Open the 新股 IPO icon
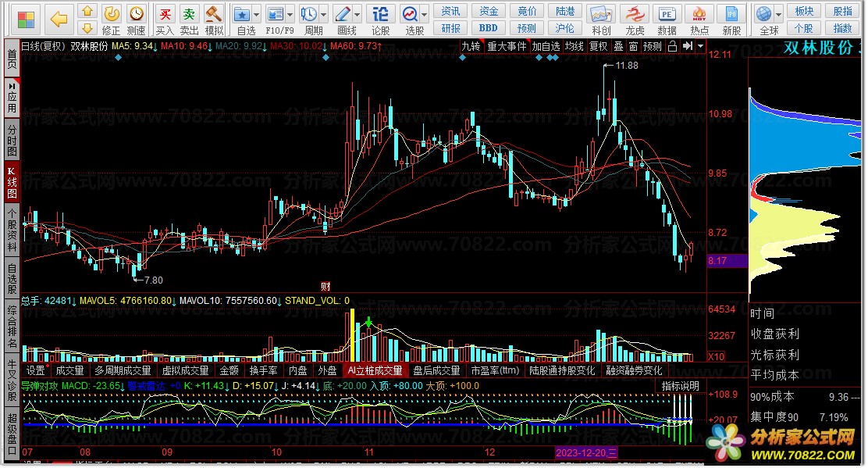Image resolution: width=868 pixels, height=468 pixels. tap(731, 20)
